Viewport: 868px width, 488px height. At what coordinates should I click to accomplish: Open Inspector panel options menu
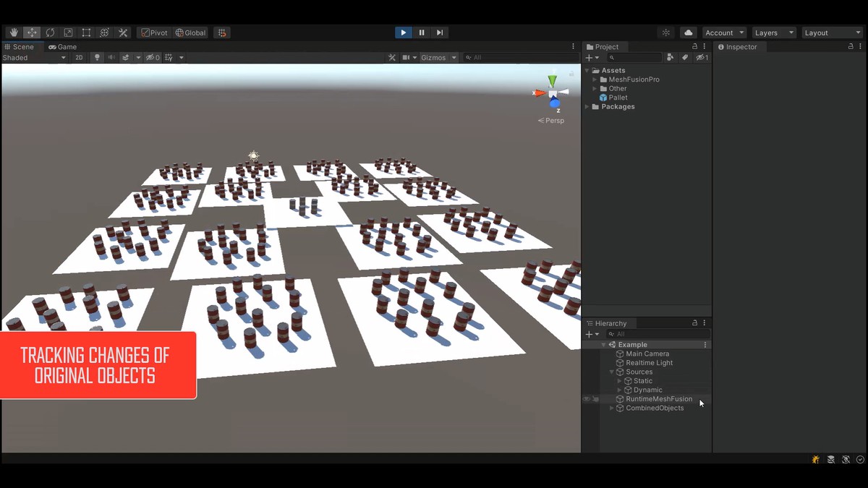click(x=861, y=46)
